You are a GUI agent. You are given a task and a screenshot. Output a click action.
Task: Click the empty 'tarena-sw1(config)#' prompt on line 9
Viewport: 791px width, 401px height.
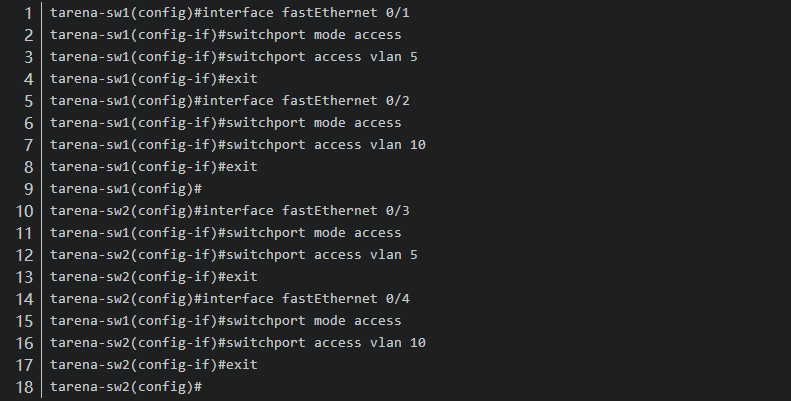click(126, 189)
